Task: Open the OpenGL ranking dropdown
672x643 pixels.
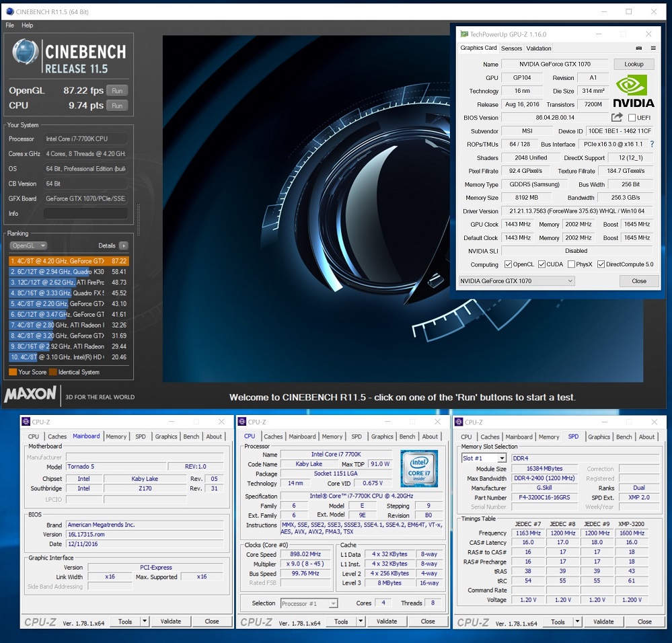Action: point(29,246)
